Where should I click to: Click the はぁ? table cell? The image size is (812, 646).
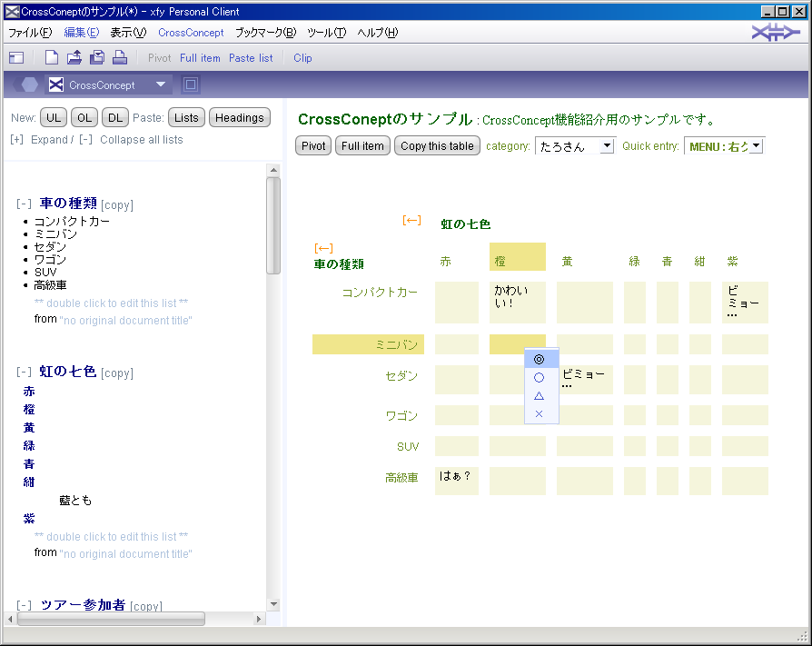coord(457,481)
